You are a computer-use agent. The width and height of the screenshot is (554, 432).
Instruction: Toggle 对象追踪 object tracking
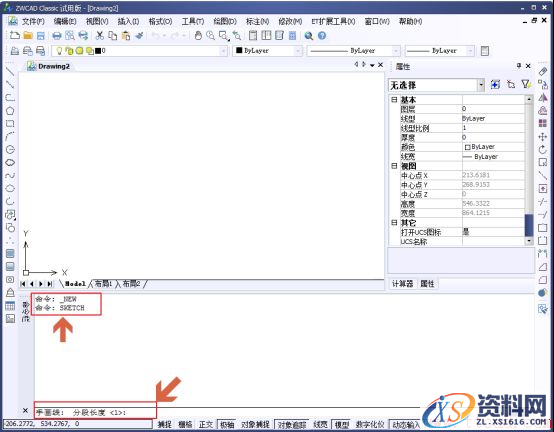(x=291, y=424)
